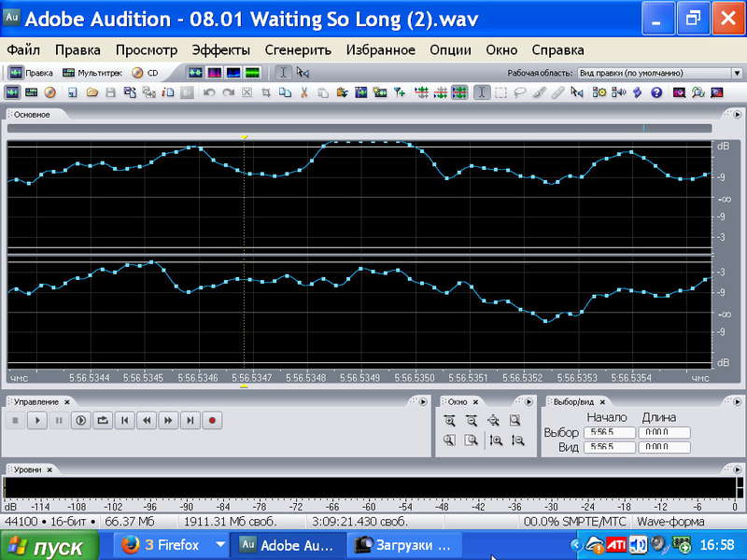Switch to Мультитрек view
This screenshot has height=560, width=747.
(x=92, y=73)
